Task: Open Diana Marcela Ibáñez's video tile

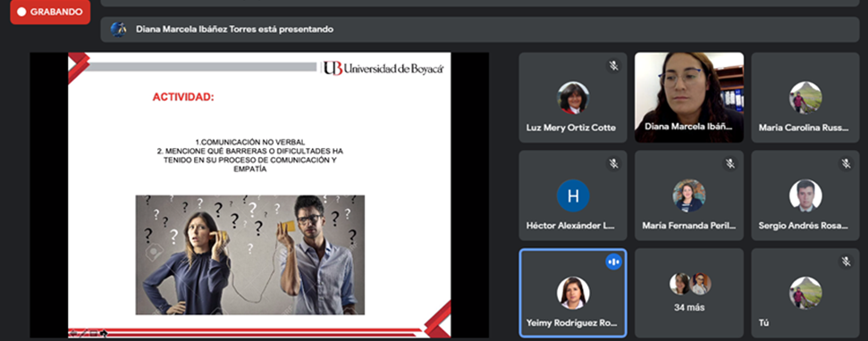Action: 688,98
